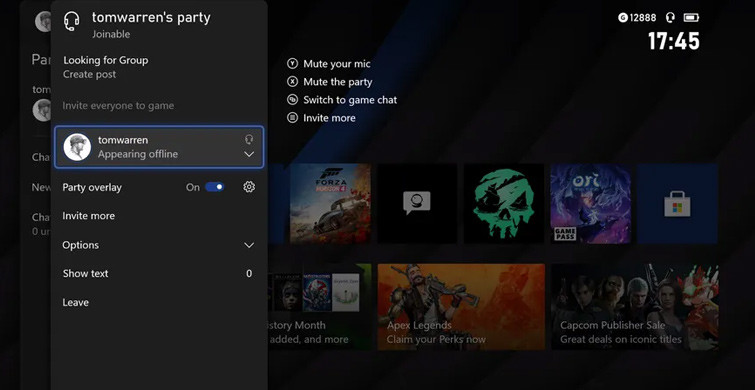Click the menu button icon beside Invite more hint
Image resolution: width=755 pixels, height=390 pixels.
(x=292, y=117)
